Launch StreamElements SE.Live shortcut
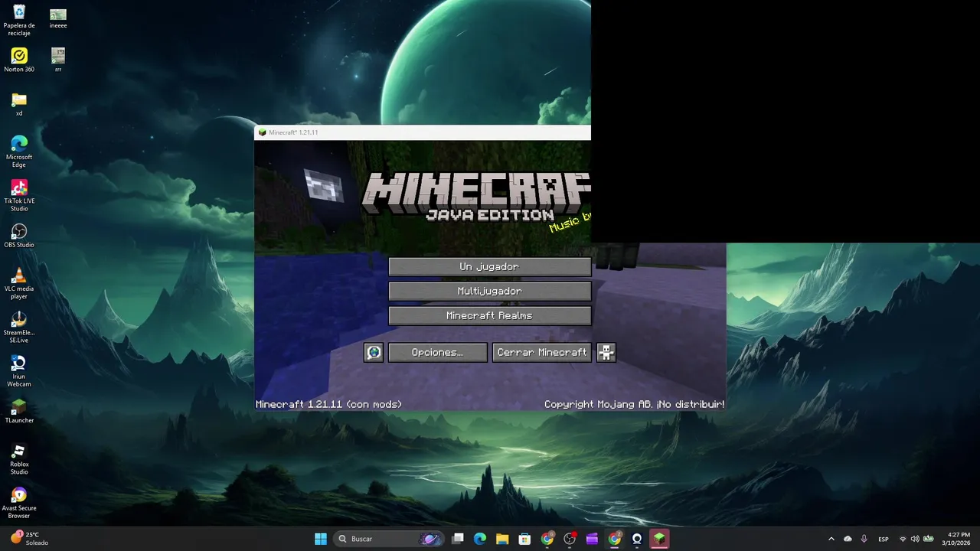The image size is (980, 551). pyautogui.click(x=19, y=328)
